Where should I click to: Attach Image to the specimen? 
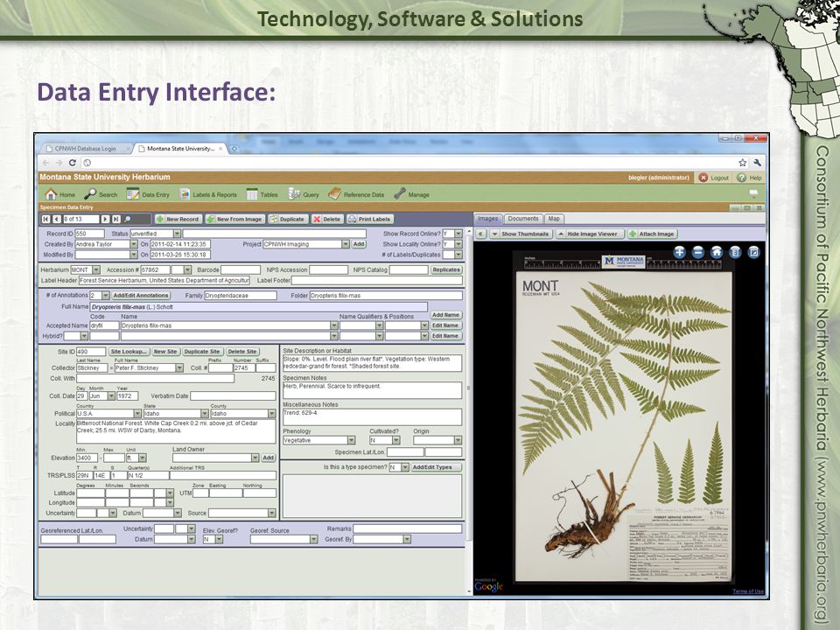(651, 234)
